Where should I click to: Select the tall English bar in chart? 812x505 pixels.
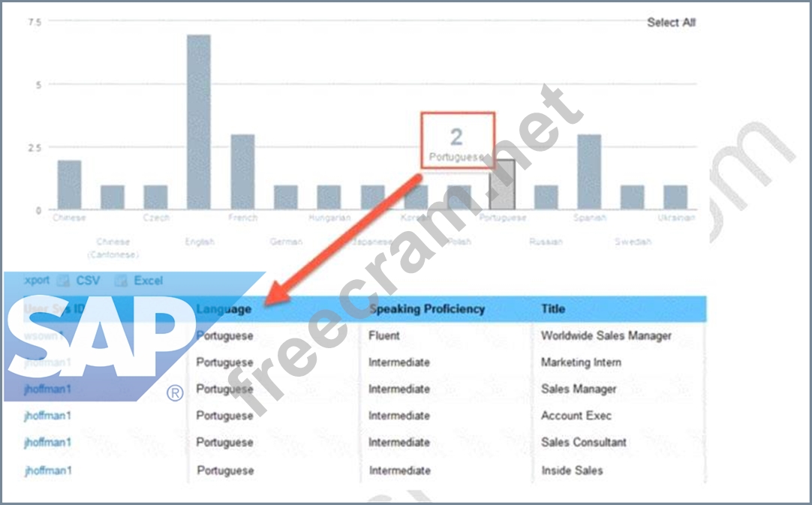199,122
